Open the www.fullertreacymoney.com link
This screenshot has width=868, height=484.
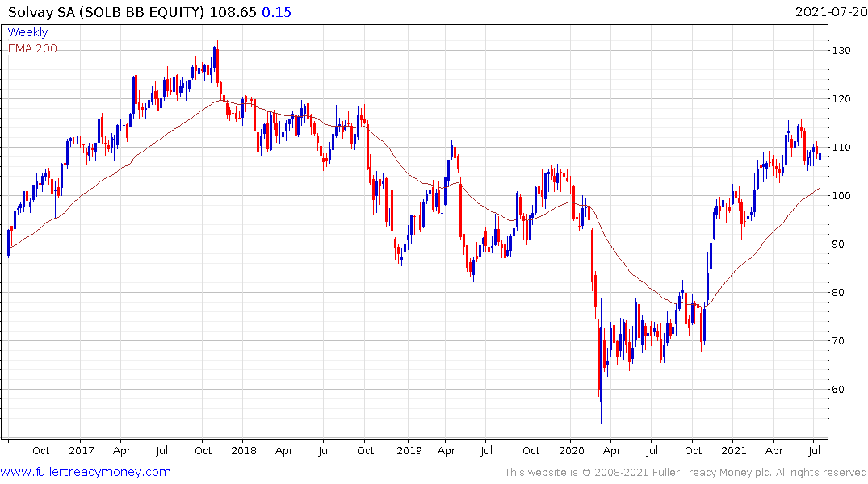tap(86, 472)
